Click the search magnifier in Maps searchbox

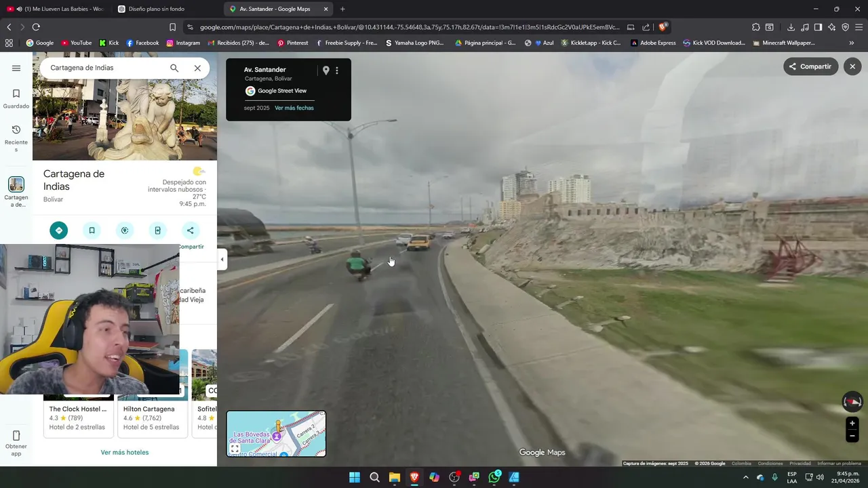point(174,68)
